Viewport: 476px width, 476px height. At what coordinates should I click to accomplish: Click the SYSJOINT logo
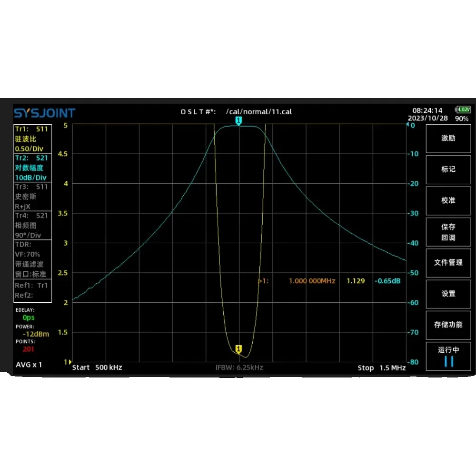click(45, 113)
